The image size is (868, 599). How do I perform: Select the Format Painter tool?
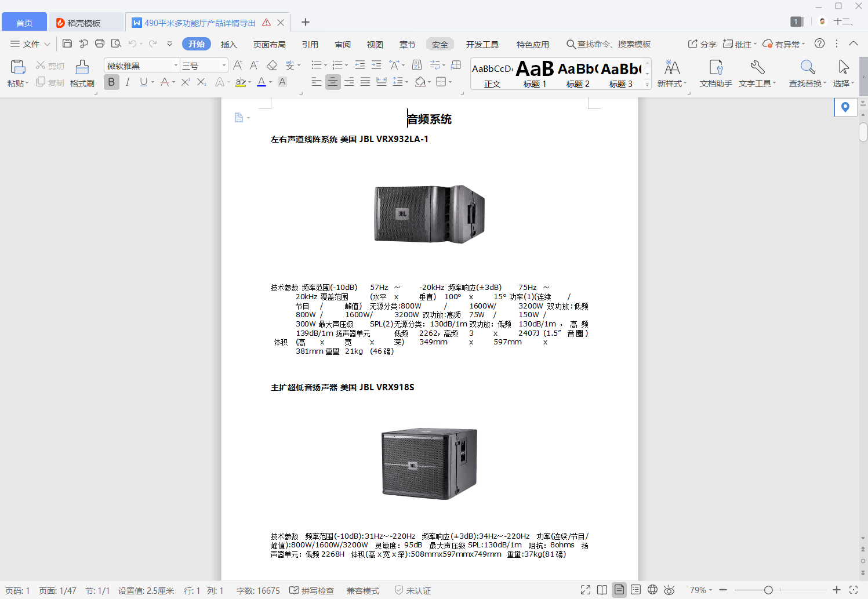pyautogui.click(x=81, y=72)
